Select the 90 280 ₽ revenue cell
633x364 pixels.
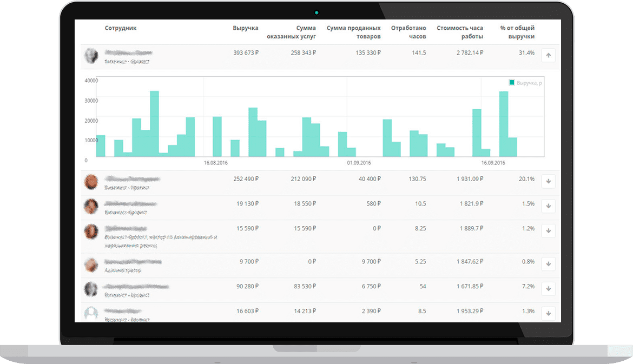pyautogui.click(x=247, y=286)
